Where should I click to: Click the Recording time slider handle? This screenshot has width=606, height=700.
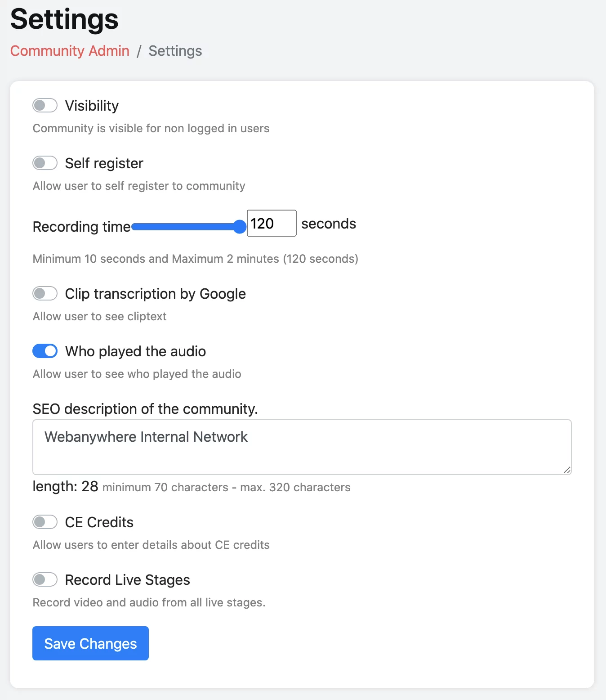[240, 227]
